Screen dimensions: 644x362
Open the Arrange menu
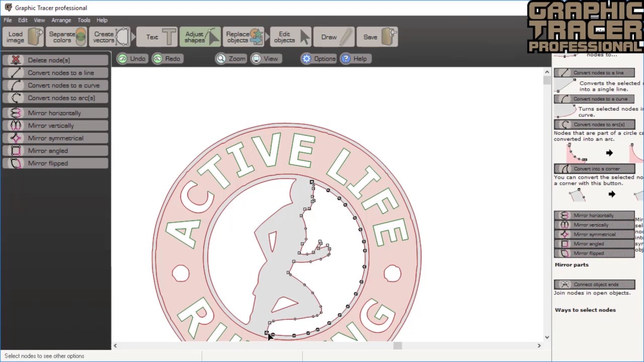click(61, 20)
